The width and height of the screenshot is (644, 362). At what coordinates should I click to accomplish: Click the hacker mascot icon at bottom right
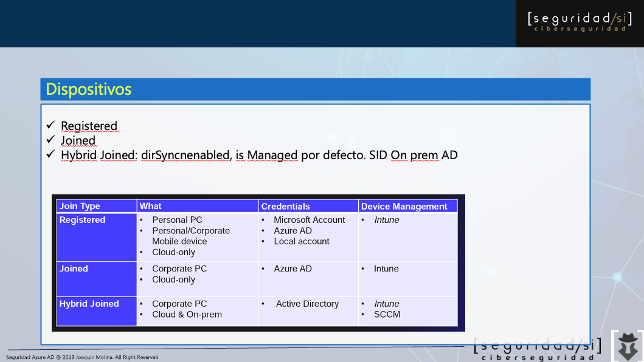(x=628, y=346)
